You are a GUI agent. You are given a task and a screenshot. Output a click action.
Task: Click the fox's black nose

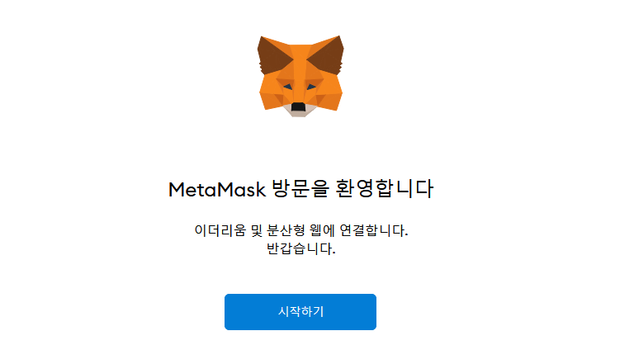point(298,106)
